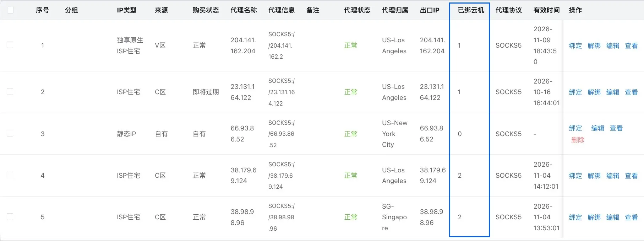Click 绑定 for proxy 38.179.69.124
The image size is (644, 241).
[x=575, y=176]
